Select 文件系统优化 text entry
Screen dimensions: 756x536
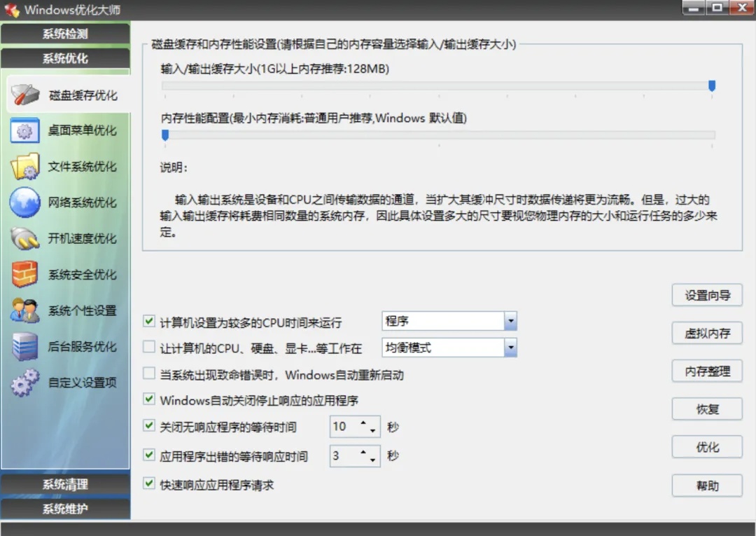coord(83,167)
